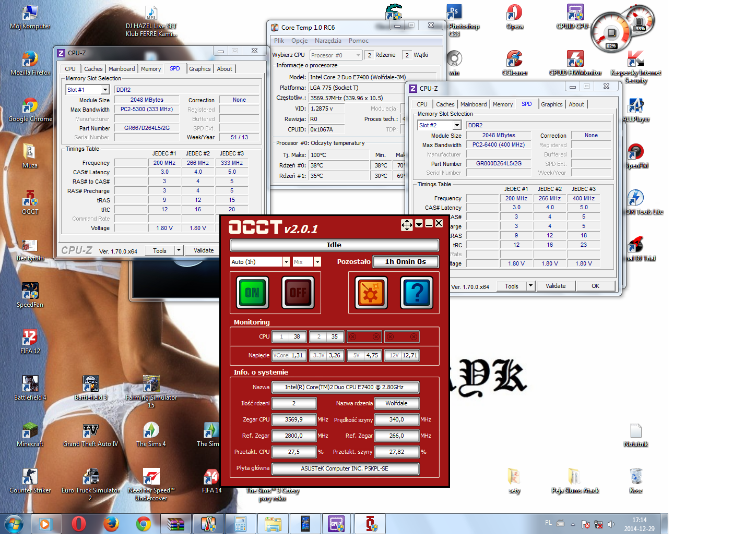The image size is (756, 554).
Task: Show hidden icons in the system tray
Action: coord(573,524)
